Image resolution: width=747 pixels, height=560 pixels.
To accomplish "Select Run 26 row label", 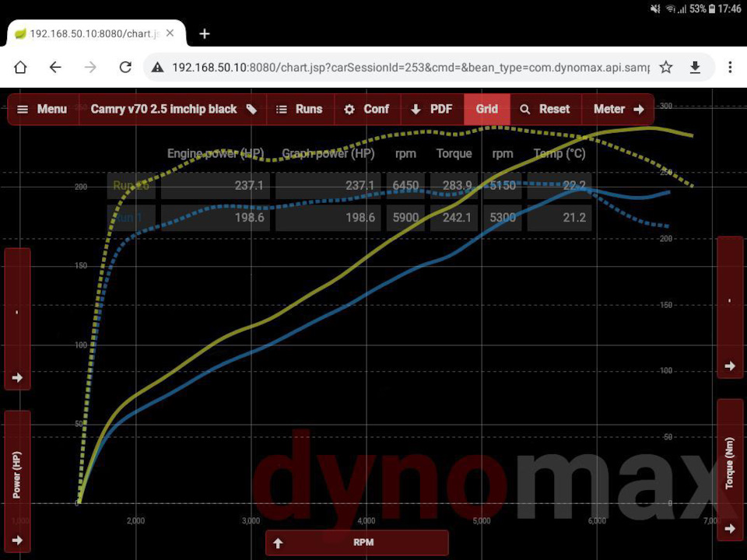I will point(131,186).
